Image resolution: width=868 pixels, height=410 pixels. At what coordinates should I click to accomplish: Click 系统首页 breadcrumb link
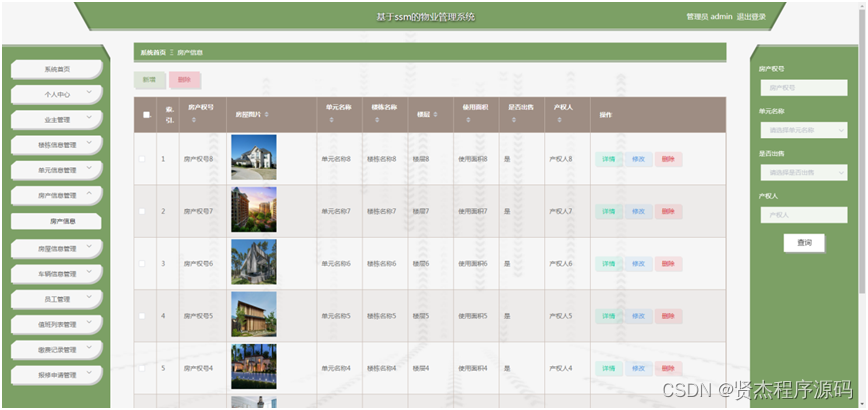(153, 53)
